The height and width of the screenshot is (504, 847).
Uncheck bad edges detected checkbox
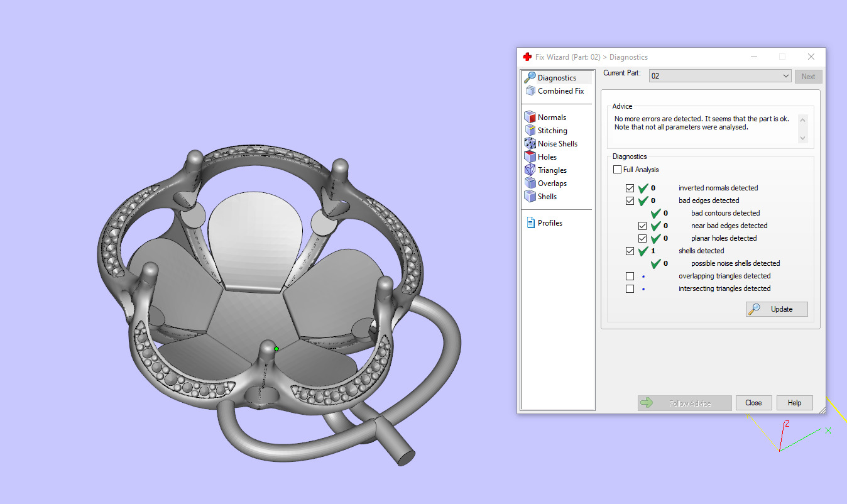pos(630,200)
